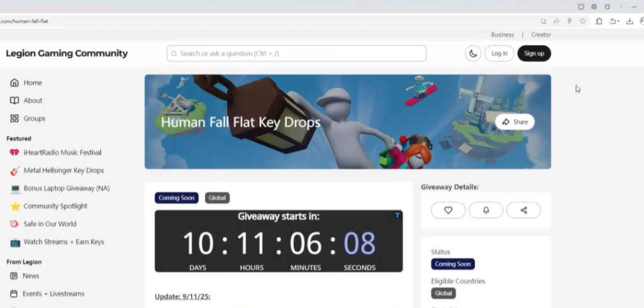
Task: Click the Log in button
Action: (499, 54)
